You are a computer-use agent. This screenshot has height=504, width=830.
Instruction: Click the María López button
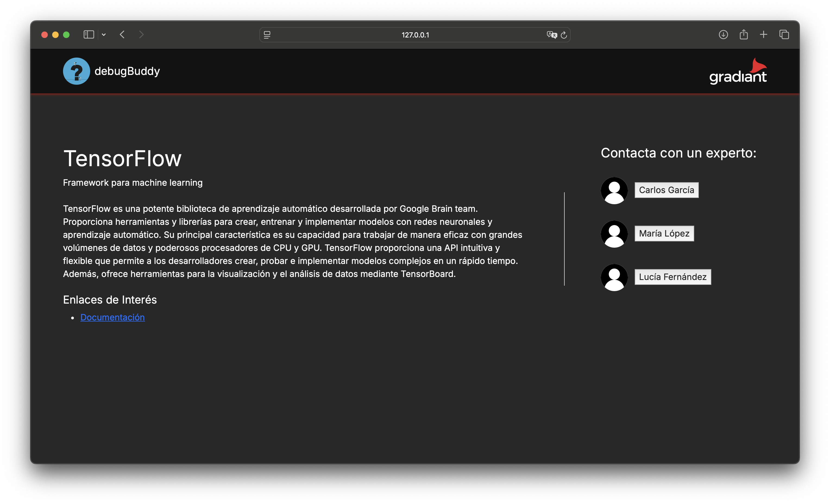coord(664,234)
